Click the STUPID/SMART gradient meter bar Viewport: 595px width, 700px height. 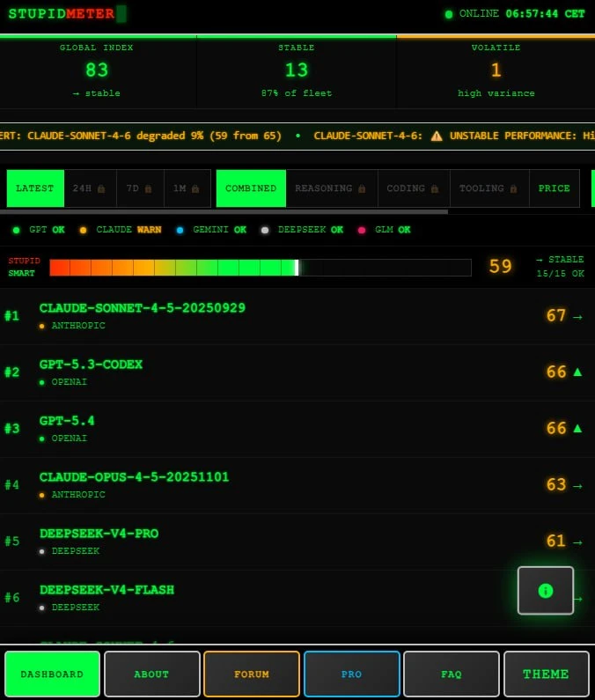[261, 268]
